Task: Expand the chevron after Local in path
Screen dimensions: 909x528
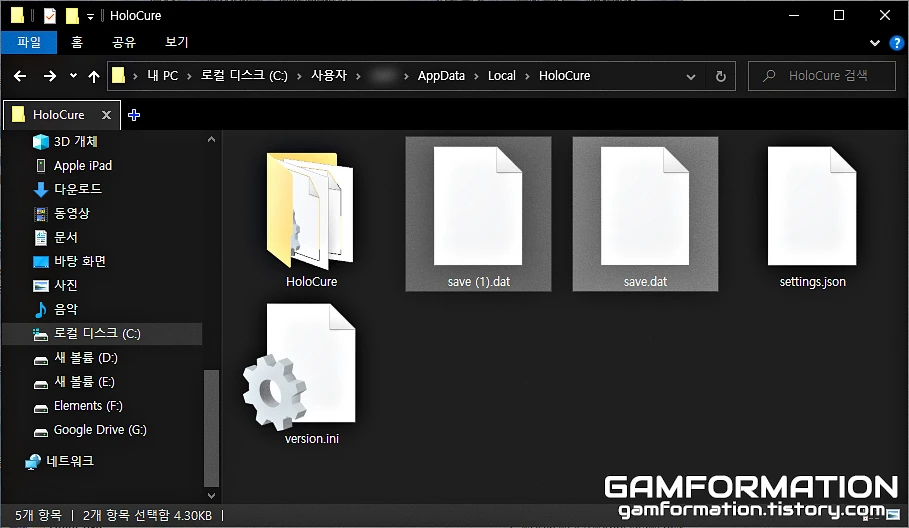Action: click(527, 76)
